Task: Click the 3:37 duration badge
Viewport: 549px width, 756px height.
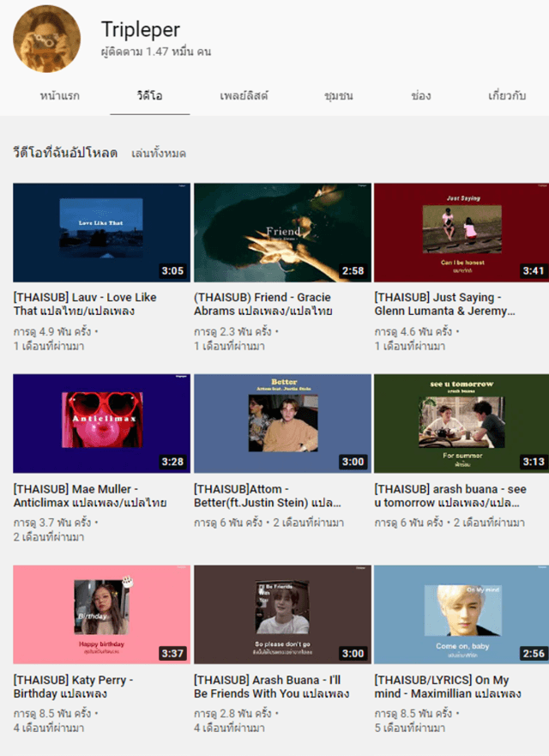Action: [x=172, y=653]
